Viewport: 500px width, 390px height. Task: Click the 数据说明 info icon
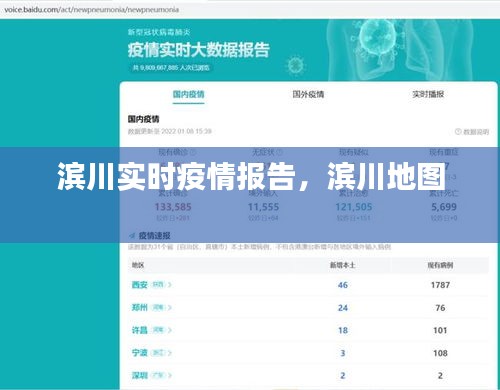[458, 132]
